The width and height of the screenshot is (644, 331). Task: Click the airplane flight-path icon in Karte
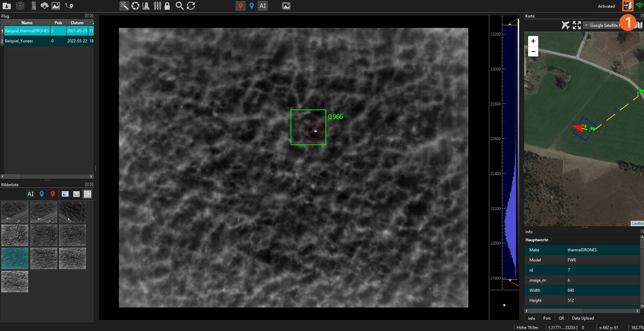566,25
